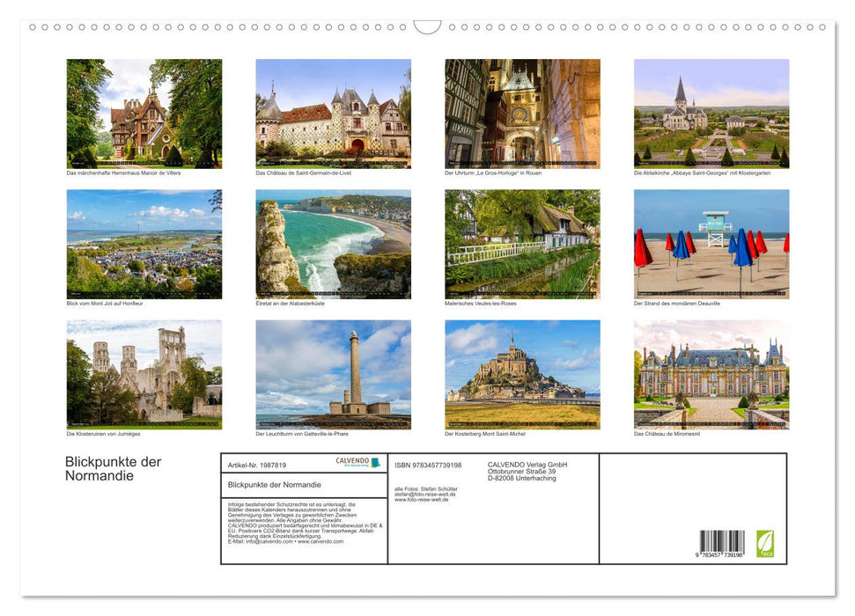Select the Deauville beach umbrellas photo
The image size is (855, 616).
point(711,244)
